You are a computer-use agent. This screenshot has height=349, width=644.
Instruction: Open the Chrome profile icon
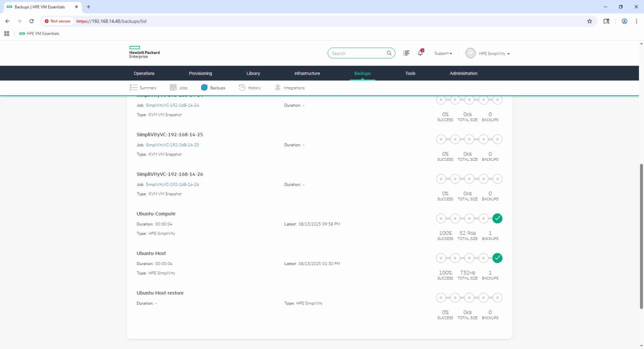pos(624,21)
